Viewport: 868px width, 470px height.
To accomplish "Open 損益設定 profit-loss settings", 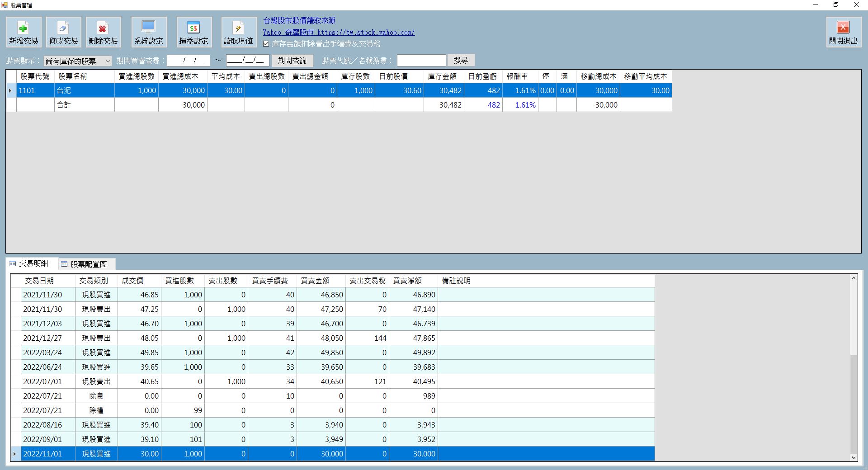I will pyautogui.click(x=193, y=32).
